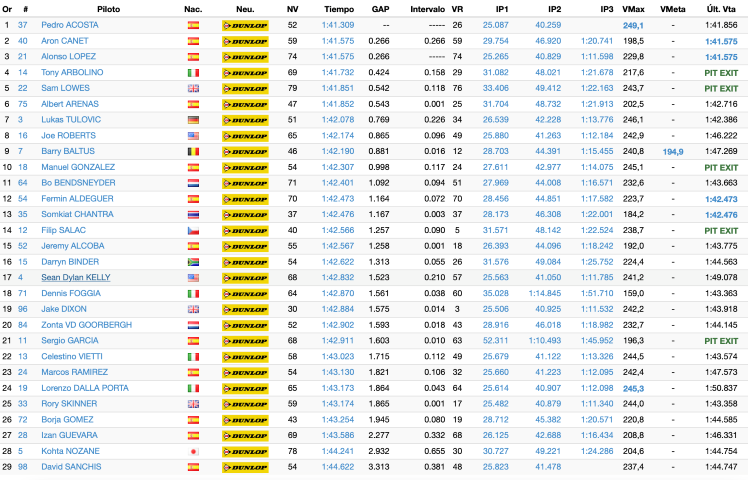
Task: Click rider number 37 link
Action: point(22,25)
